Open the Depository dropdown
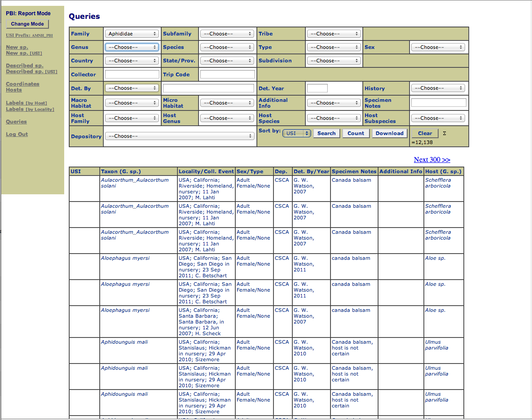Viewport: 532px width, 420px height. click(179, 136)
